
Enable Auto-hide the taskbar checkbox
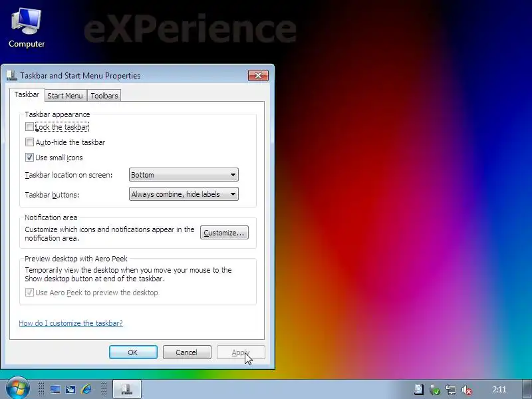29,142
